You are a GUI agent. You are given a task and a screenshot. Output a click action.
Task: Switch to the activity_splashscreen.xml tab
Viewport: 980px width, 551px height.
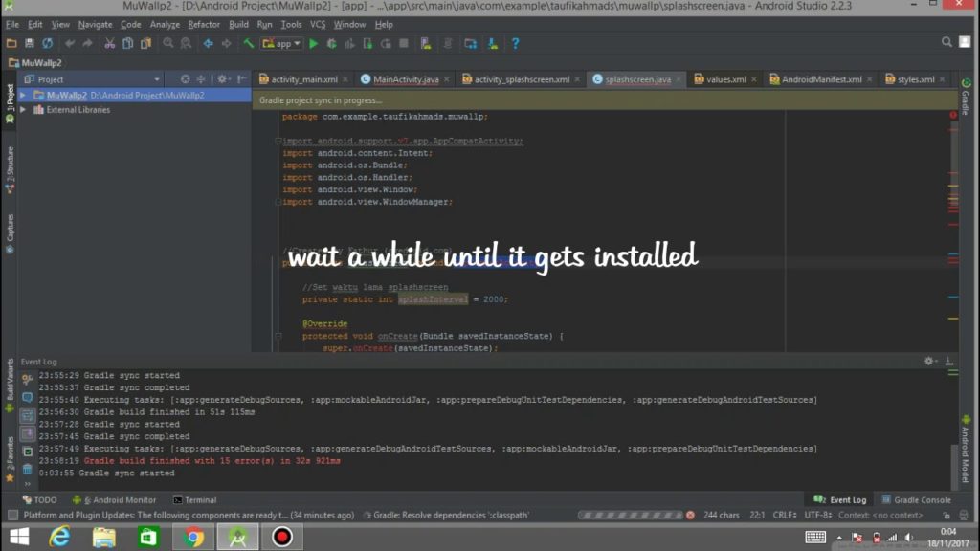522,79
